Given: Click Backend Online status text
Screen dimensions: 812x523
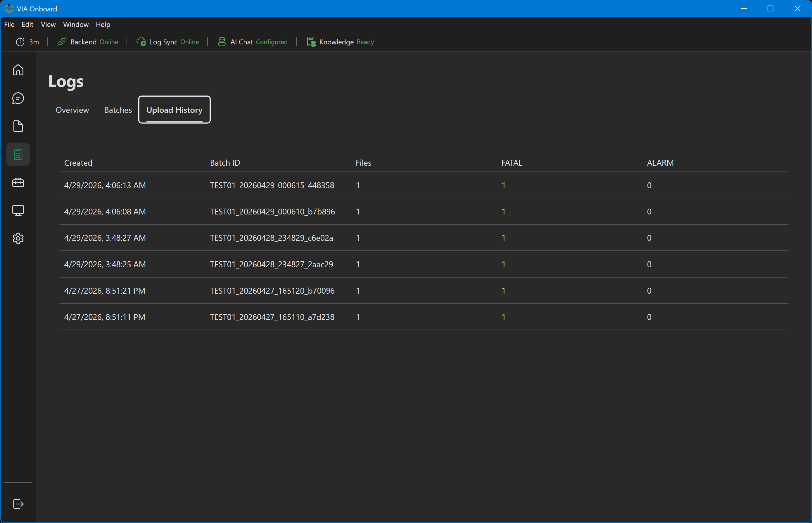Looking at the screenshot, I should coord(94,42).
